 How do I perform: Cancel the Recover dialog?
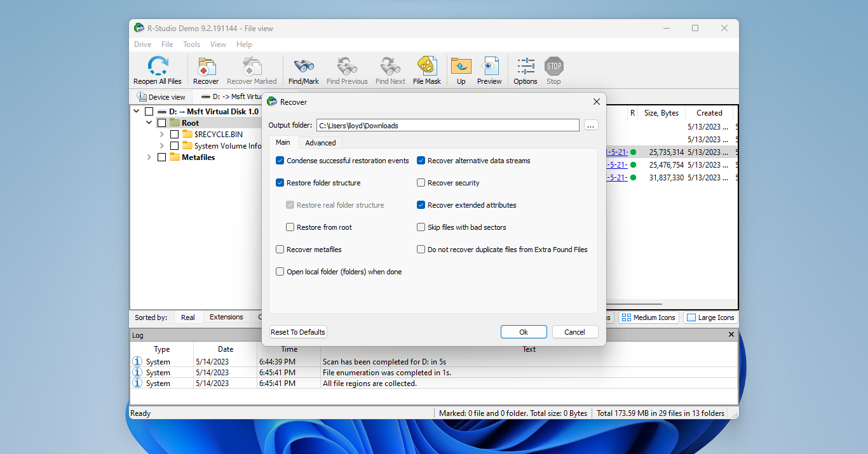click(x=574, y=332)
